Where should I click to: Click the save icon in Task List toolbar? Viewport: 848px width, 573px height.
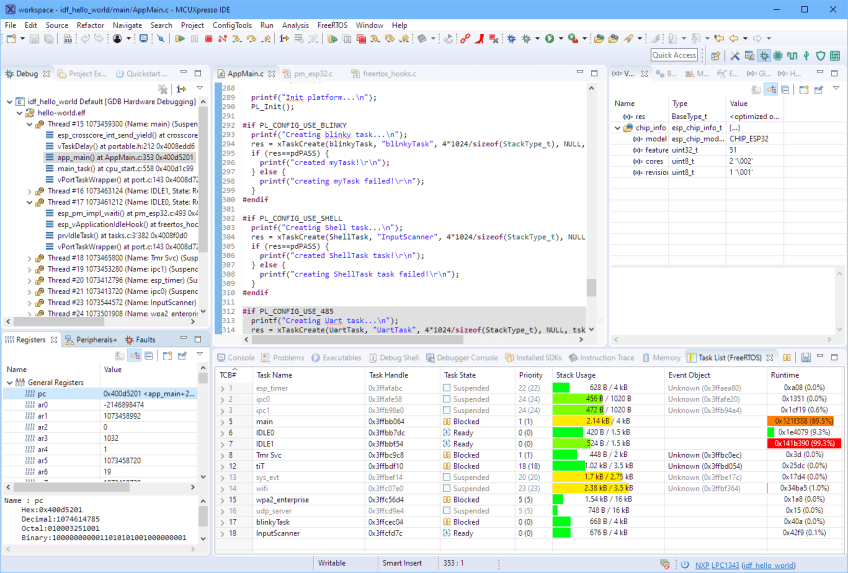[806, 357]
